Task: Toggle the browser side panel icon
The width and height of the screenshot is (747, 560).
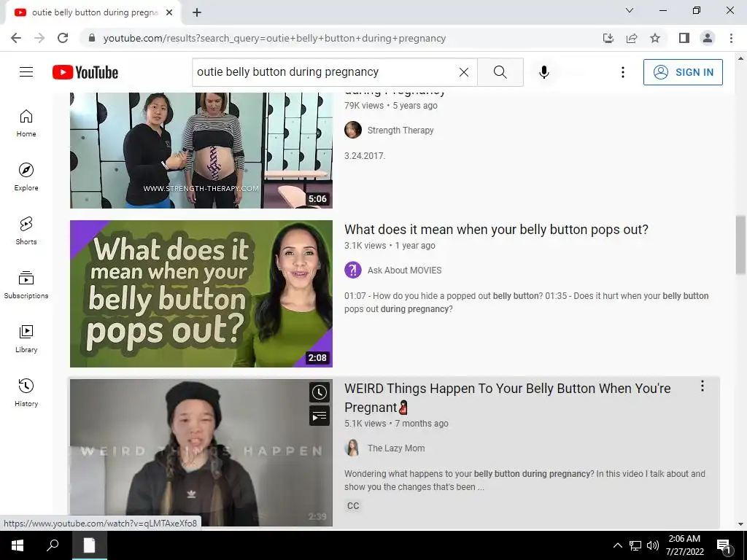Action: pos(684,38)
